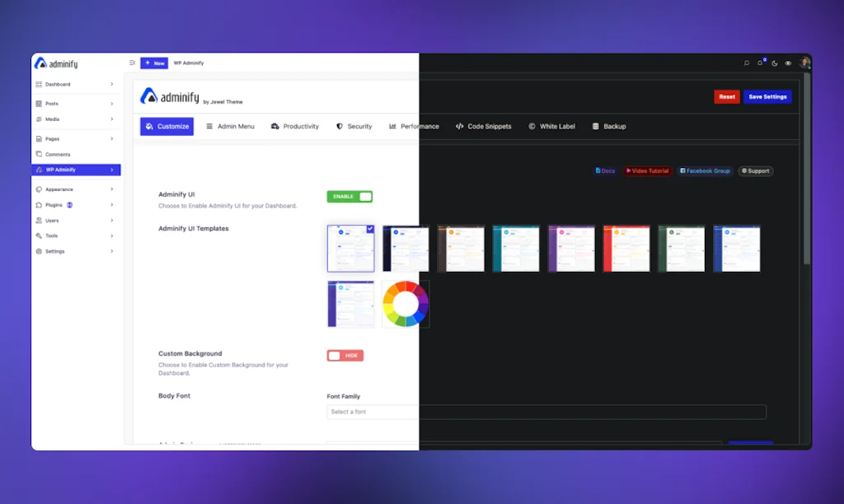The image size is (844, 504).
Task: Expand the Settings submenu chevron
Action: (x=112, y=251)
